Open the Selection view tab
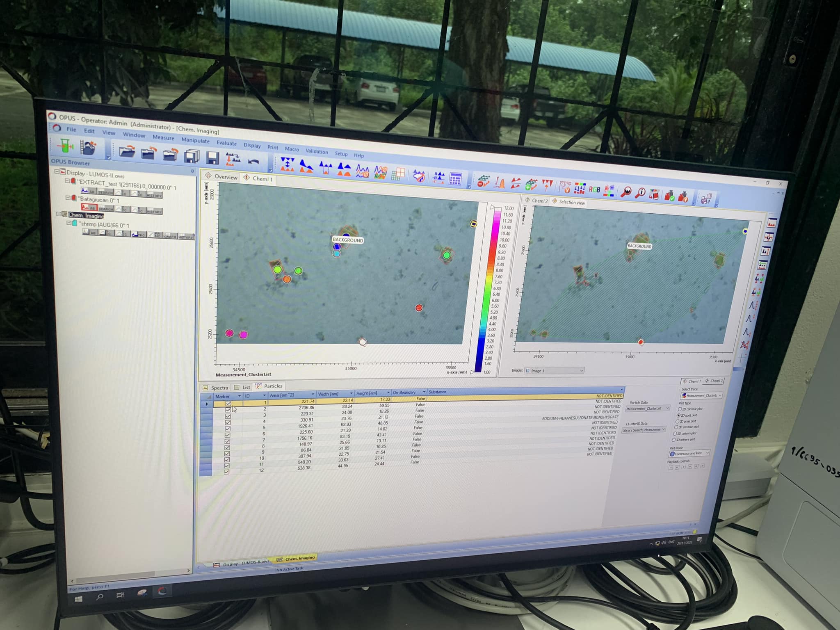 pos(571,202)
